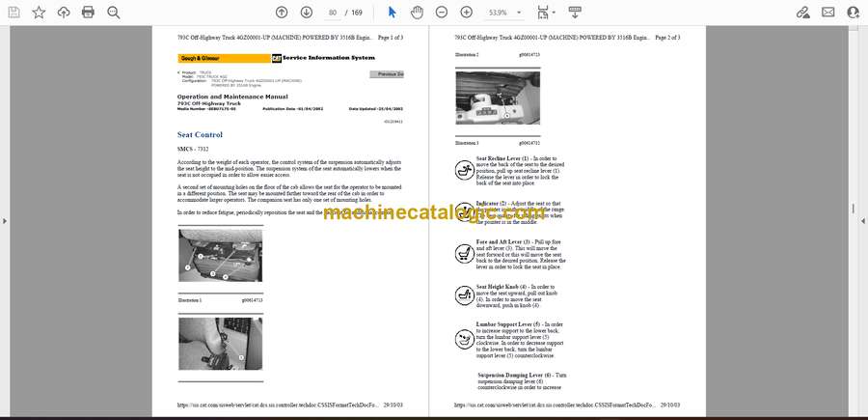
Task: Click the Previous button in the document
Action: point(387,73)
